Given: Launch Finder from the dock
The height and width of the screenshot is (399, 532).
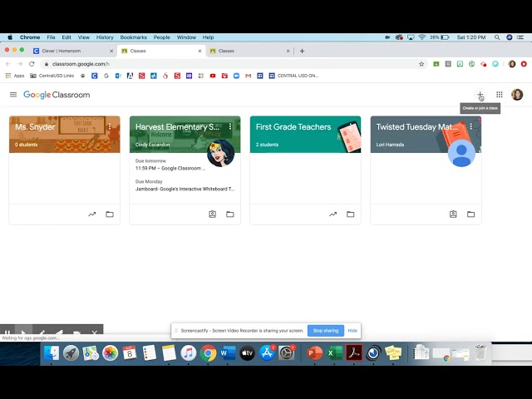Looking at the screenshot, I should [52, 353].
